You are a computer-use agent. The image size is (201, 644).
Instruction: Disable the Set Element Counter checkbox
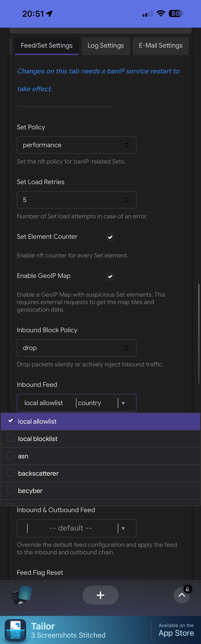[110, 237]
